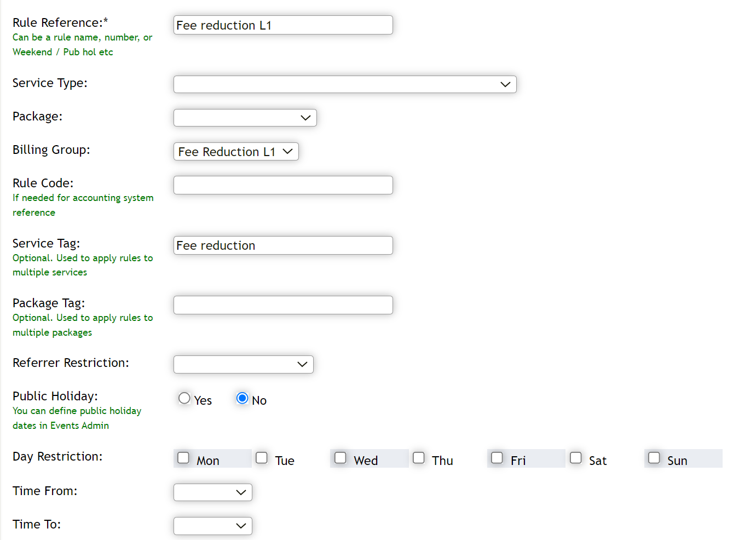The width and height of the screenshot is (756, 540).
Task: Check the Tue day restriction box
Action: (x=261, y=457)
